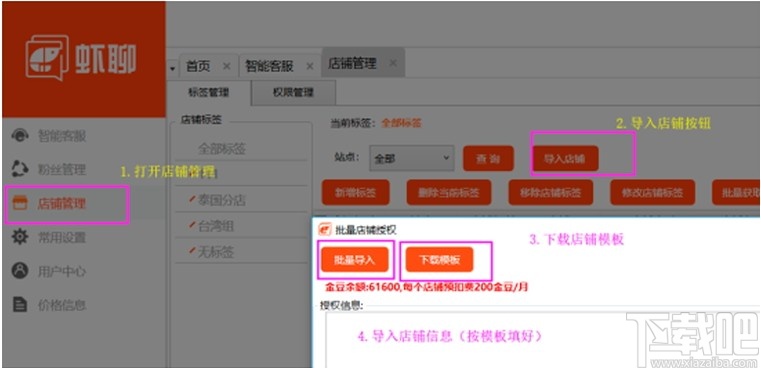Screen dimensions: 761x368
Task: Click the 智能客服 headset icon in the sidebar
Action: click(x=19, y=136)
